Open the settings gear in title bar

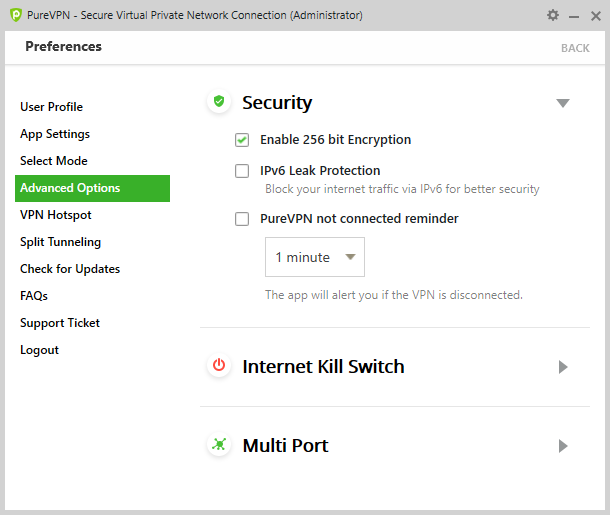pos(552,15)
